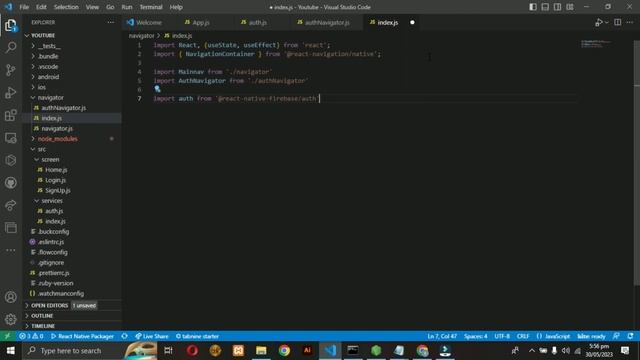The image size is (640, 360).
Task: Open Chrome from the taskbar
Action: coord(284,351)
